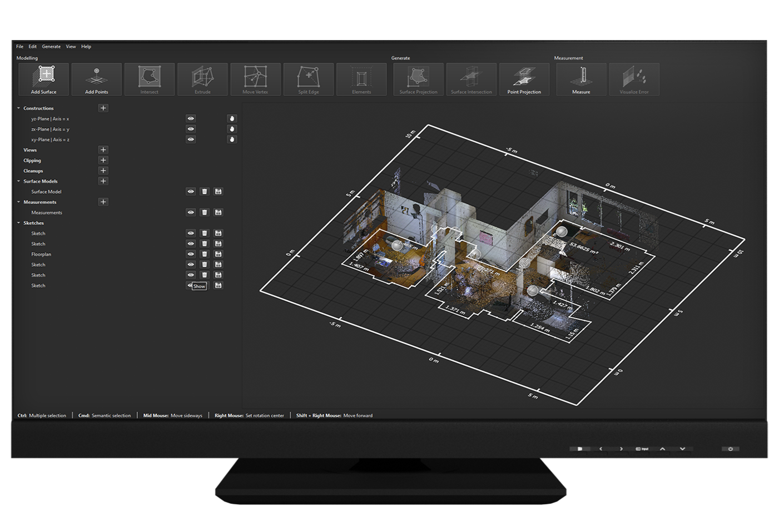Click the Extrude tool icon
This screenshot has width=779, height=532.
[202, 79]
